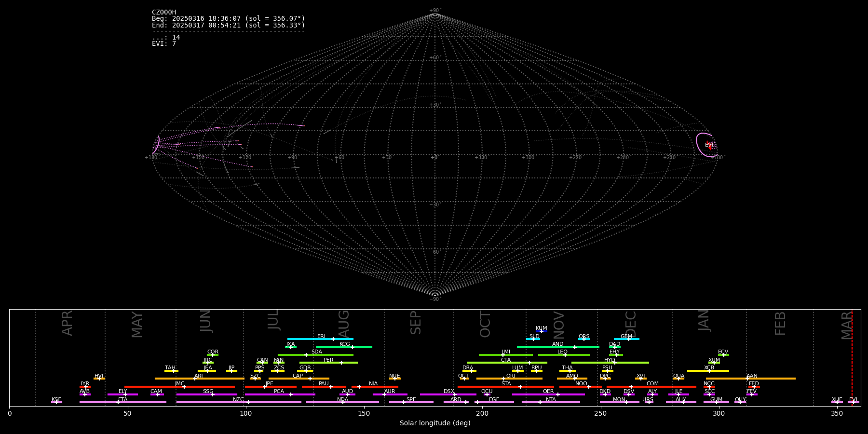Screen dimensions: 868x434
Task: Click the AUR shower label
Action: point(390,392)
